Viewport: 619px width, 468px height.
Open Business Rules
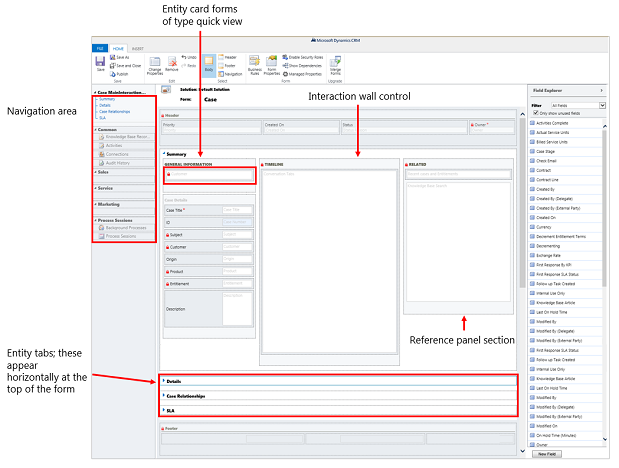(x=255, y=65)
